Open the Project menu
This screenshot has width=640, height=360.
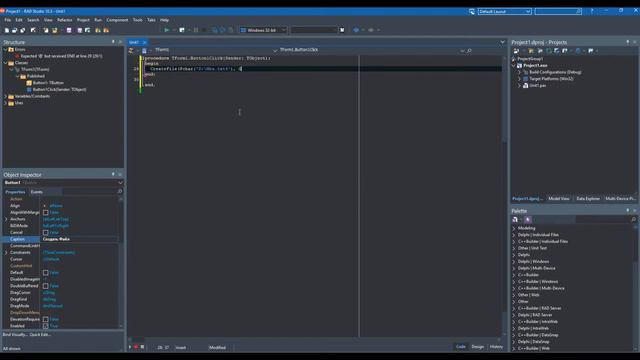pyautogui.click(x=83, y=20)
